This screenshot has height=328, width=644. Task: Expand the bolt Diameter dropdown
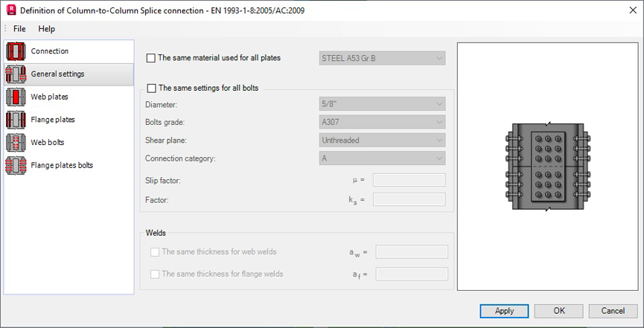click(x=381, y=105)
